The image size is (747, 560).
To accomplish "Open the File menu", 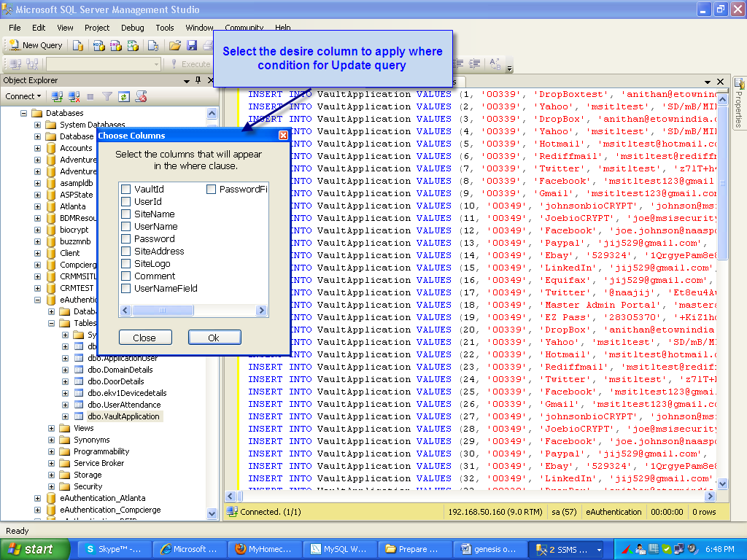I will pyautogui.click(x=15, y=28).
